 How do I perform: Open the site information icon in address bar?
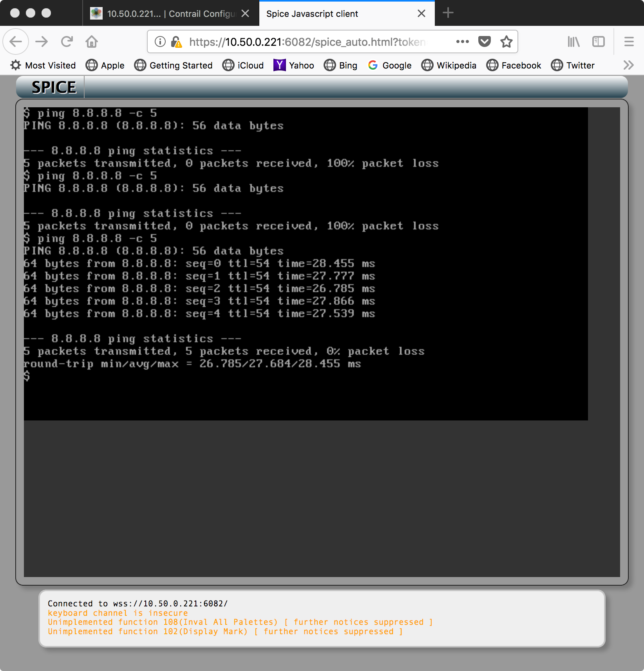(160, 41)
